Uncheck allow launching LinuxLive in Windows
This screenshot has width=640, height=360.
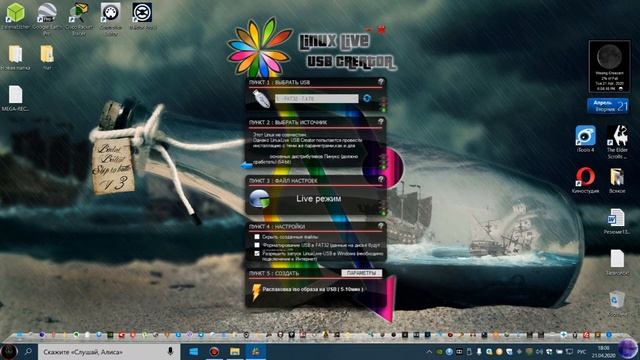click(x=257, y=253)
